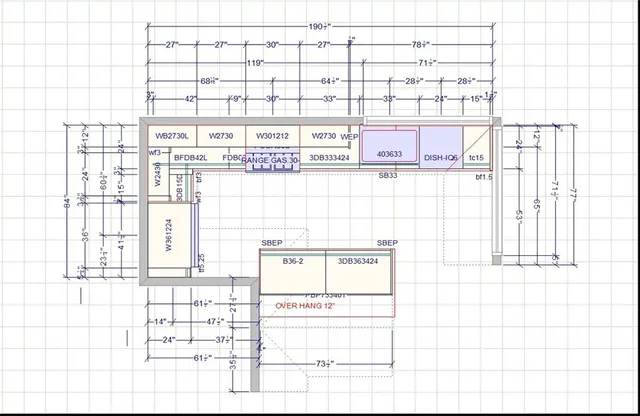Select the W2430 cabinet on left wall
Image resolution: width=640 pixels, height=416 pixels.
[x=158, y=175]
